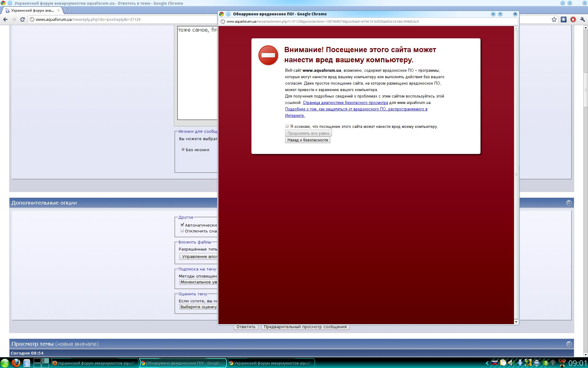
Task: Open Chrome wrench settings menu
Action: 582,19
